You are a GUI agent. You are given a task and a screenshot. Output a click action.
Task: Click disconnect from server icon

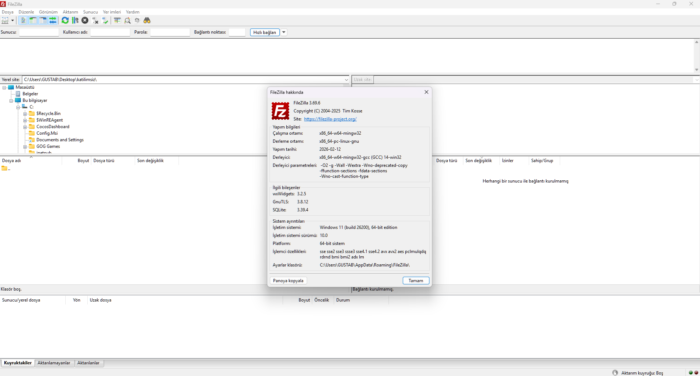pyautogui.click(x=95, y=21)
